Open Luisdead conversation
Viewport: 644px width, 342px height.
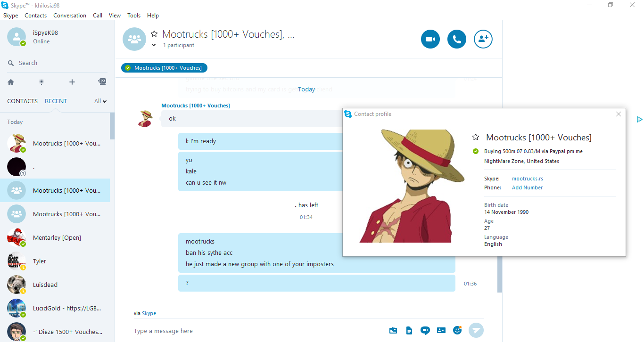55,285
